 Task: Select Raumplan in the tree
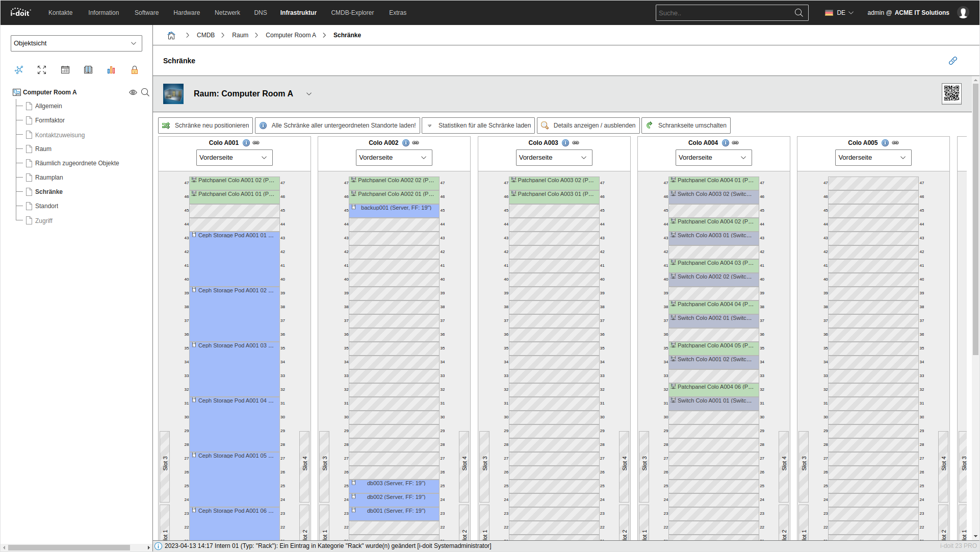pyautogui.click(x=49, y=178)
